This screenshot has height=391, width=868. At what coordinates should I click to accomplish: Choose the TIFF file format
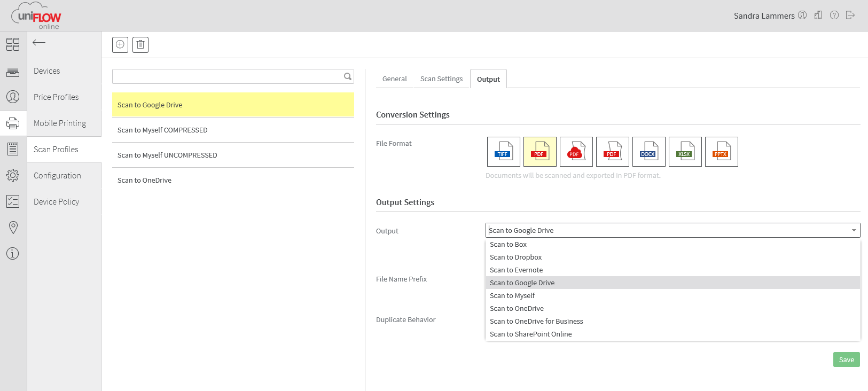point(504,152)
